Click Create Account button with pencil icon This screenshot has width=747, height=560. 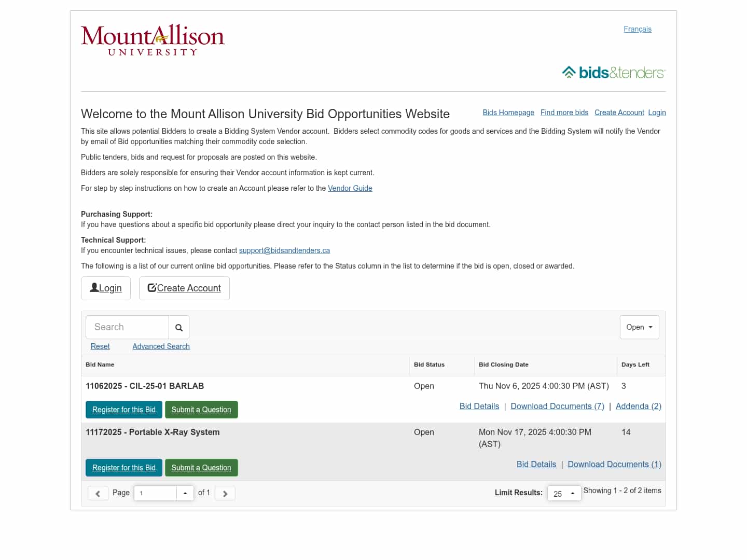pos(184,288)
